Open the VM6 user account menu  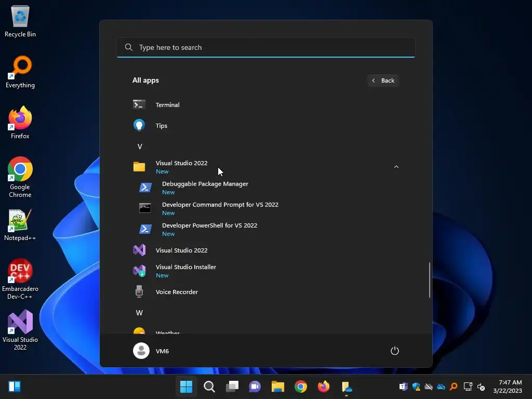(151, 351)
